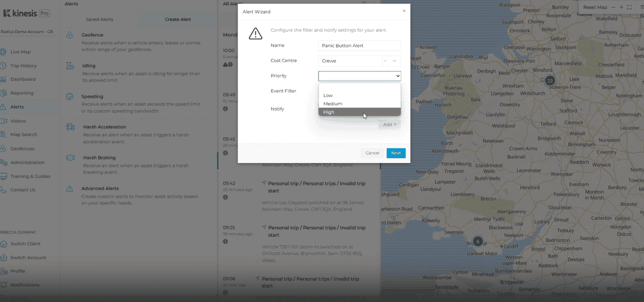Expand the Cost Centre chevron dropdown

click(x=394, y=61)
